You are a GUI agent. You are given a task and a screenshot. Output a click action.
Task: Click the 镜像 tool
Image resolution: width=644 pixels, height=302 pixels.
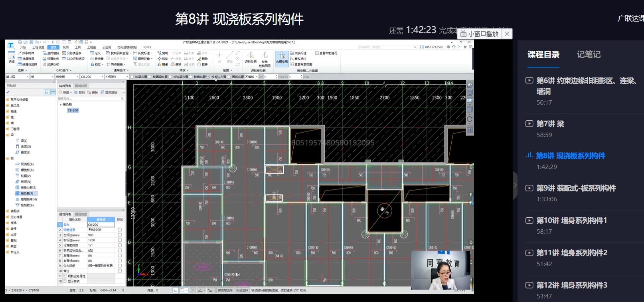click(x=163, y=64)
